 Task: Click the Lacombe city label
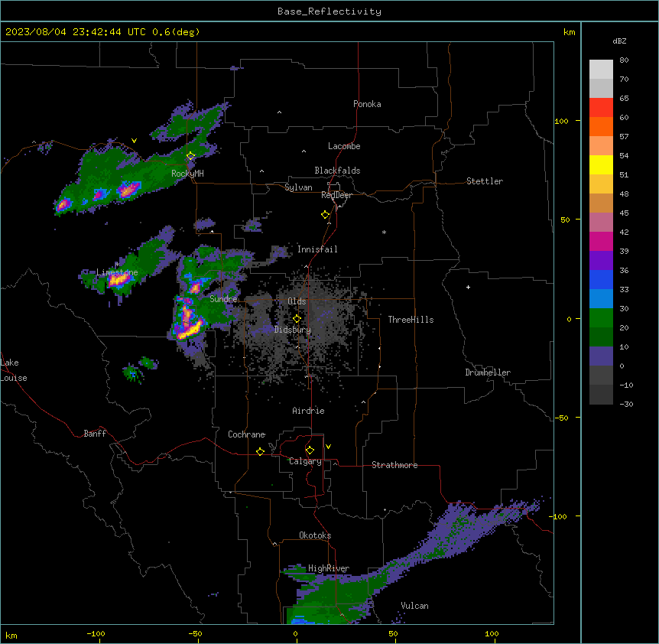tap(344, 146)
